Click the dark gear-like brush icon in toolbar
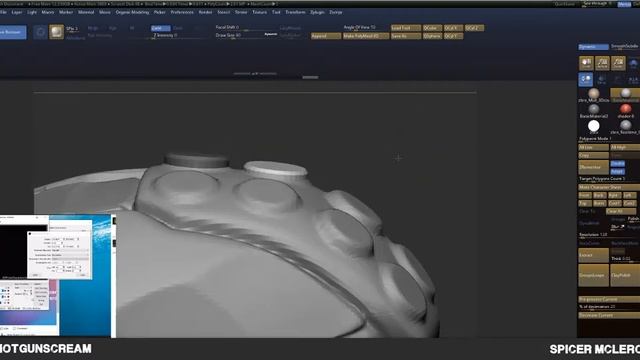 pyautogui.click(x=40, y=32)
